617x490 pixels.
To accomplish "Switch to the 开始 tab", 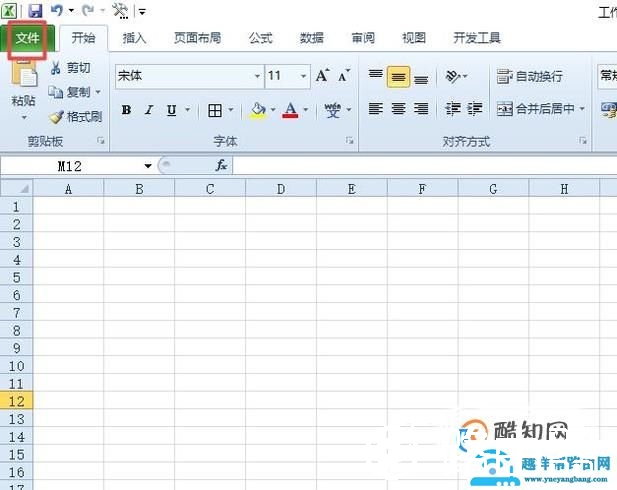I will [x=83, y=38].
